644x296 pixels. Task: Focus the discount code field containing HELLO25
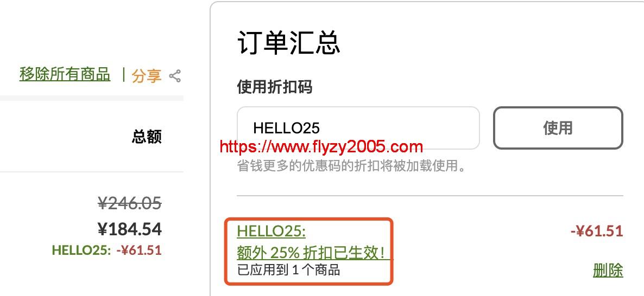(x=358, y=128)
